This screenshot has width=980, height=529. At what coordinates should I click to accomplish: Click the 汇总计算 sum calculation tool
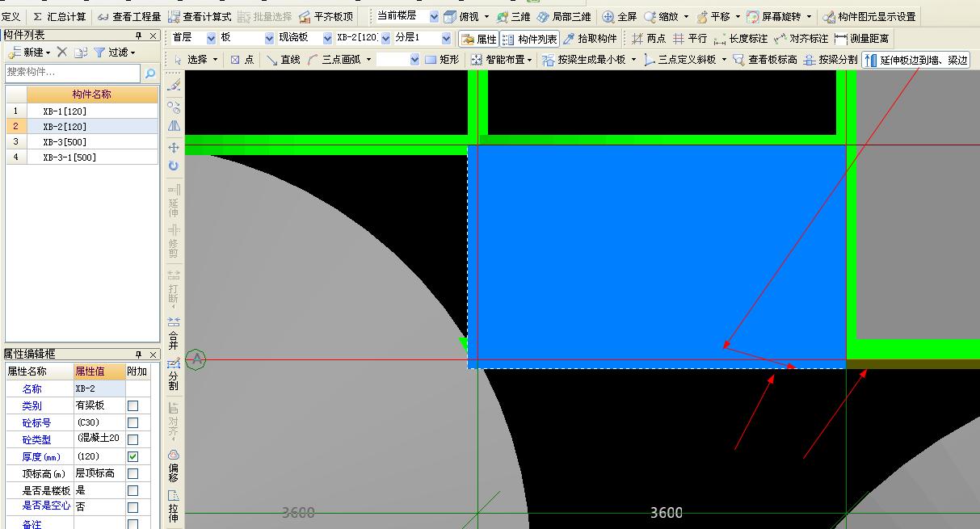tap(61, 16)
